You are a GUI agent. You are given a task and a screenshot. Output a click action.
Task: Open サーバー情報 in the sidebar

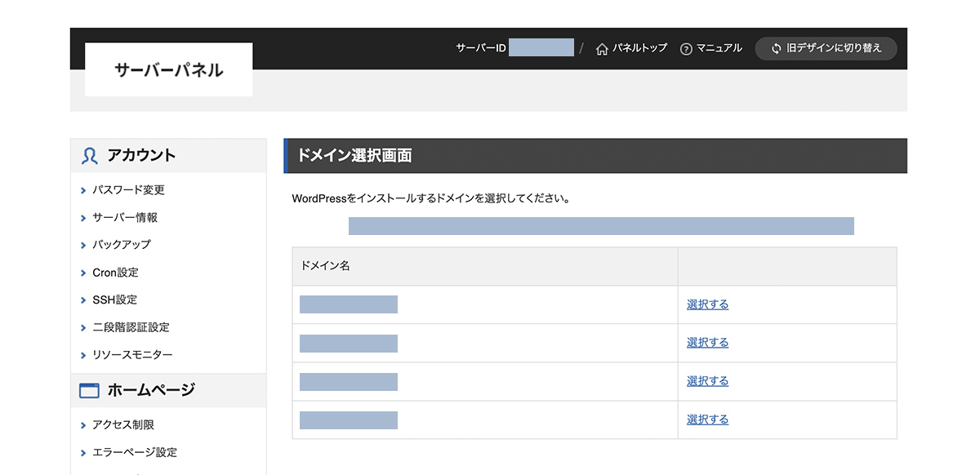125,218
